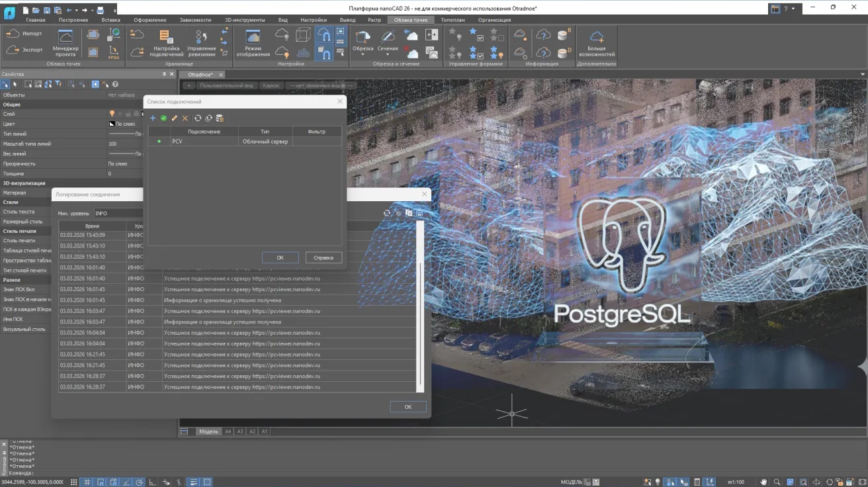Switch to the Топоплан ribbon tab

click(453, 20)
